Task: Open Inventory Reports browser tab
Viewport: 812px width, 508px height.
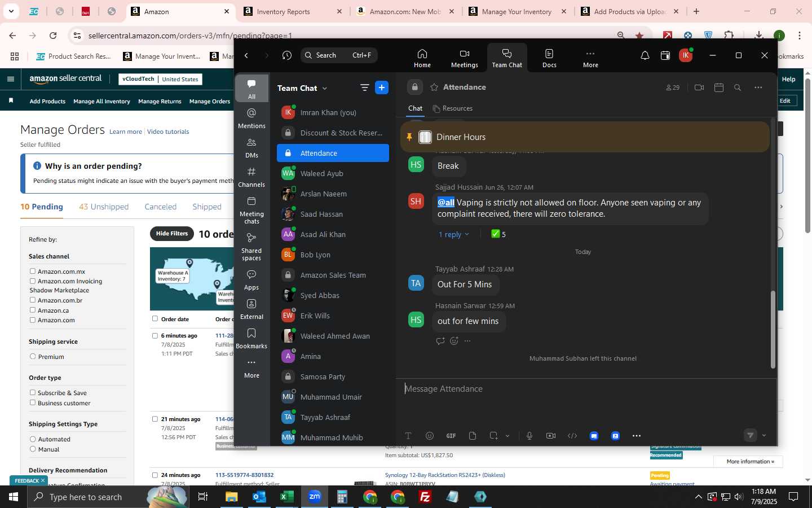Action: coord(293,11)
